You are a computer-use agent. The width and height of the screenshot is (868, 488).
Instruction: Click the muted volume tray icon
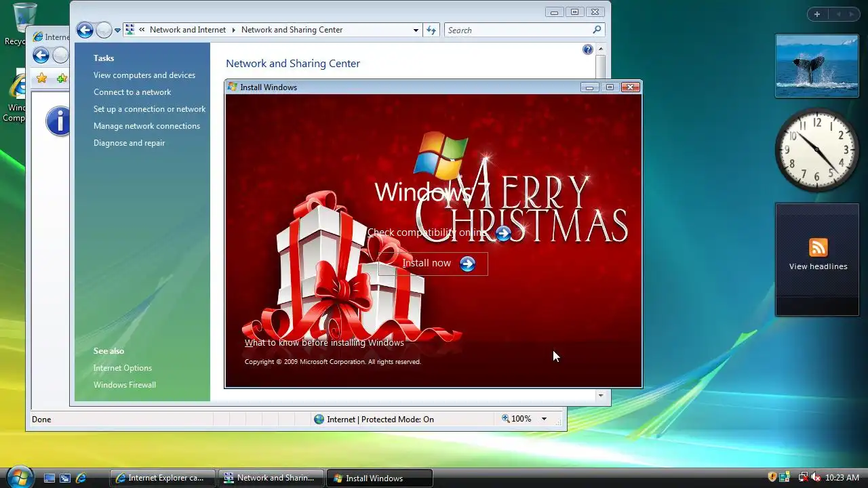pyautogui.click(x=816, y=477)
